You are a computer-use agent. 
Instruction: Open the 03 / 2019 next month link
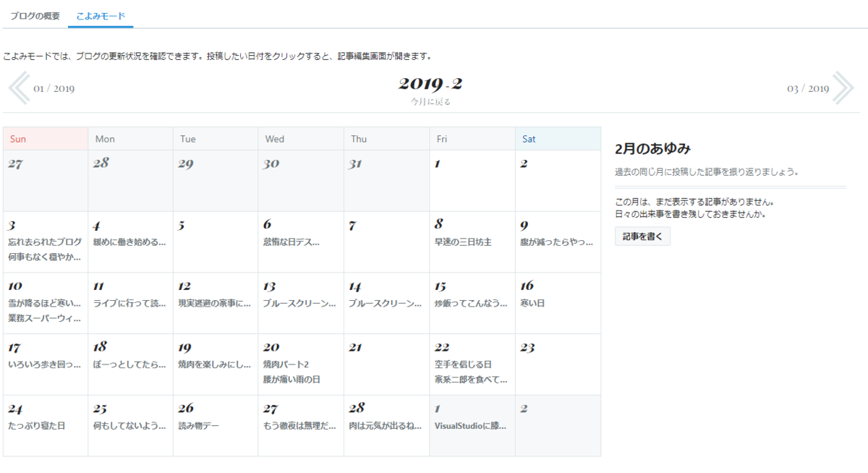click(808, 89)
